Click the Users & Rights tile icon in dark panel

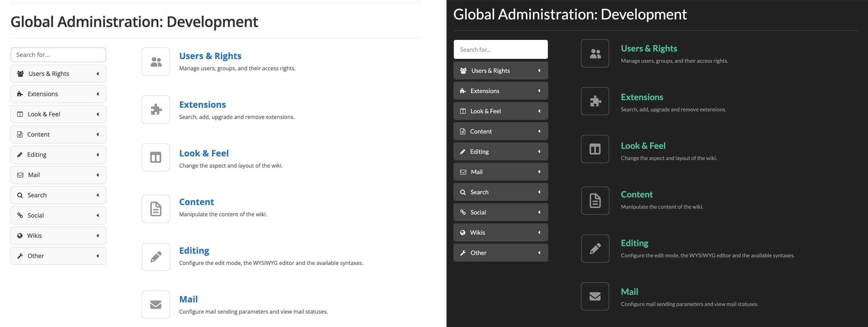[595, 53]
